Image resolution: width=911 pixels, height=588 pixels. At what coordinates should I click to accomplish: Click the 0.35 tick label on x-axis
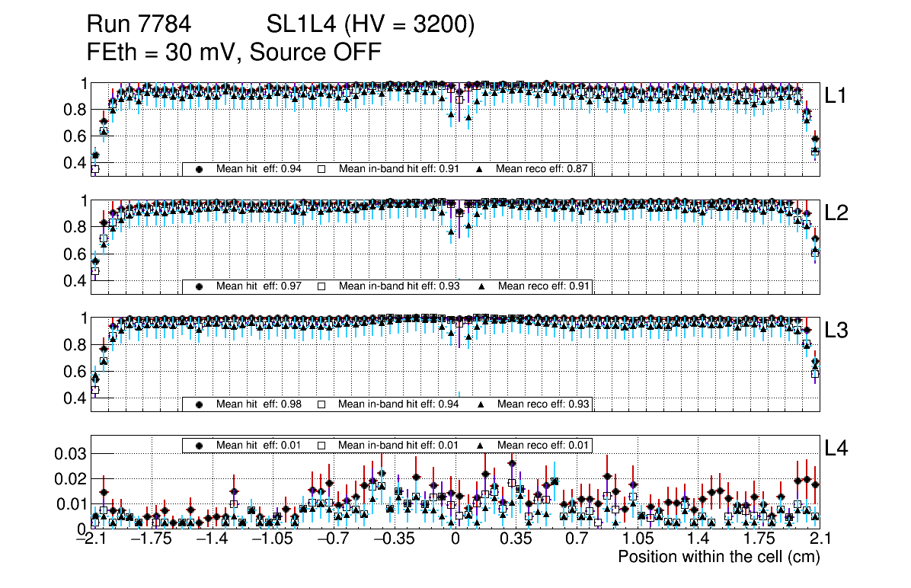pyautogui.click(x=516, y=539)
